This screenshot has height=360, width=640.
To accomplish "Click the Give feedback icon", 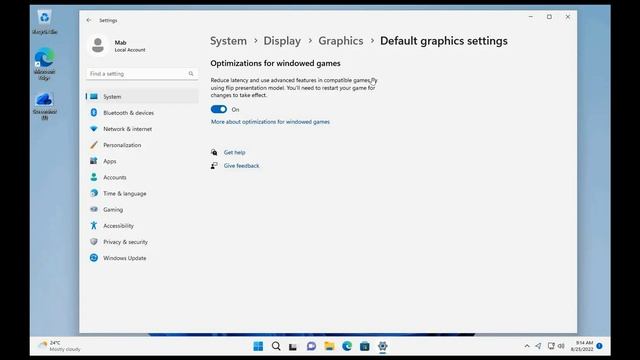I will [x=214, y=166].
